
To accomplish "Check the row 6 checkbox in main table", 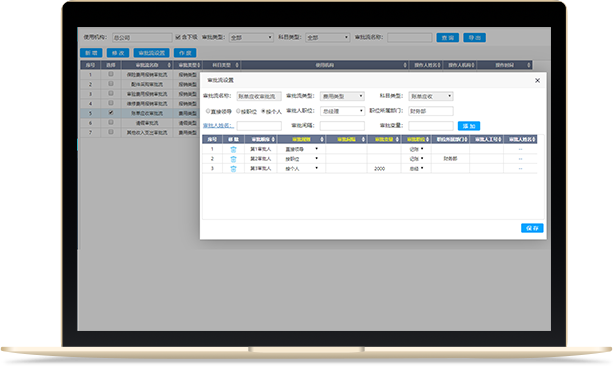I will (111, 122).
